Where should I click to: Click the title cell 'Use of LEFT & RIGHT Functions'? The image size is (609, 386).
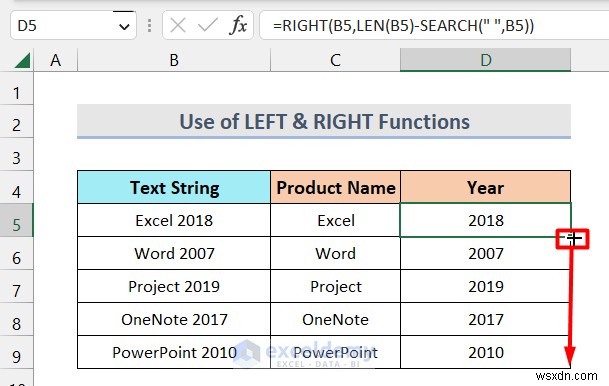(x=324, y=121)
